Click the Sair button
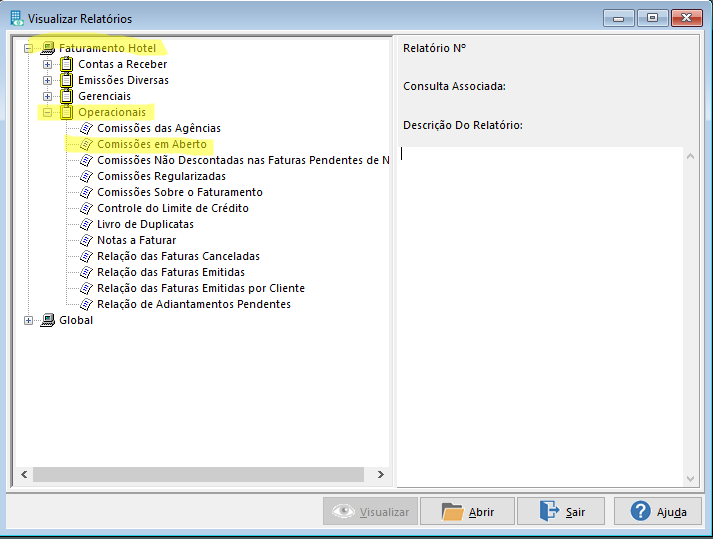Viewport: 713px width, 539px height. [561, 511]
